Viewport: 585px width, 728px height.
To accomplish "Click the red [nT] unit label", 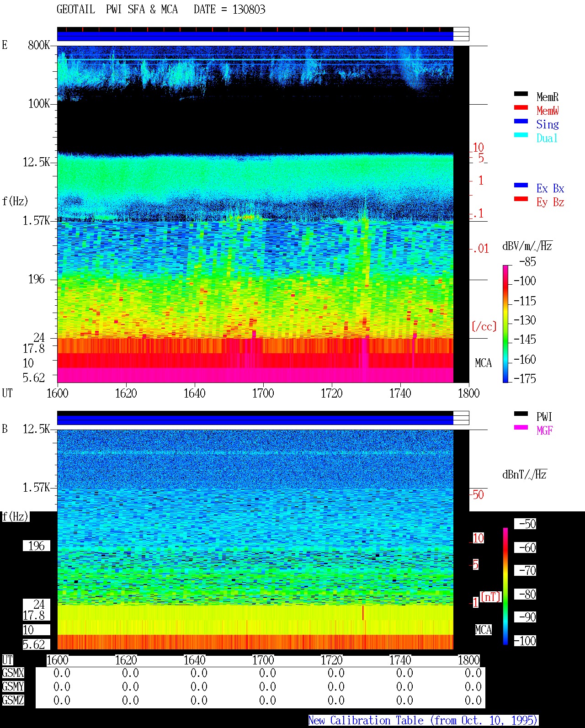I will (491, 597).
